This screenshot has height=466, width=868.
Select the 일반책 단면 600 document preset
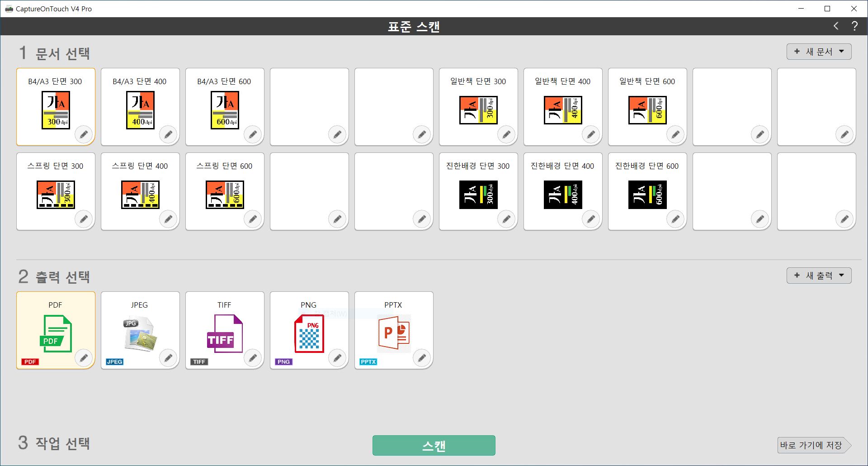tap(647, 106)
